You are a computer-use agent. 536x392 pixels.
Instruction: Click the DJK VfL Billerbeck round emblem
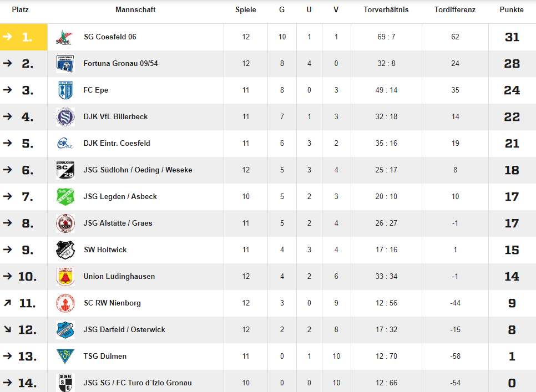point(65,117)
